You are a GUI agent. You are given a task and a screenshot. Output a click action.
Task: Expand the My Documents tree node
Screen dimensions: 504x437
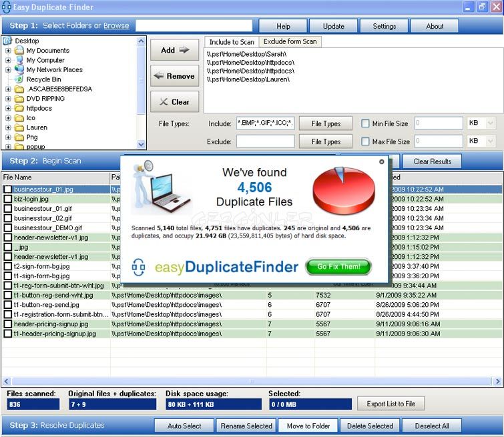[x=9, y=51]
